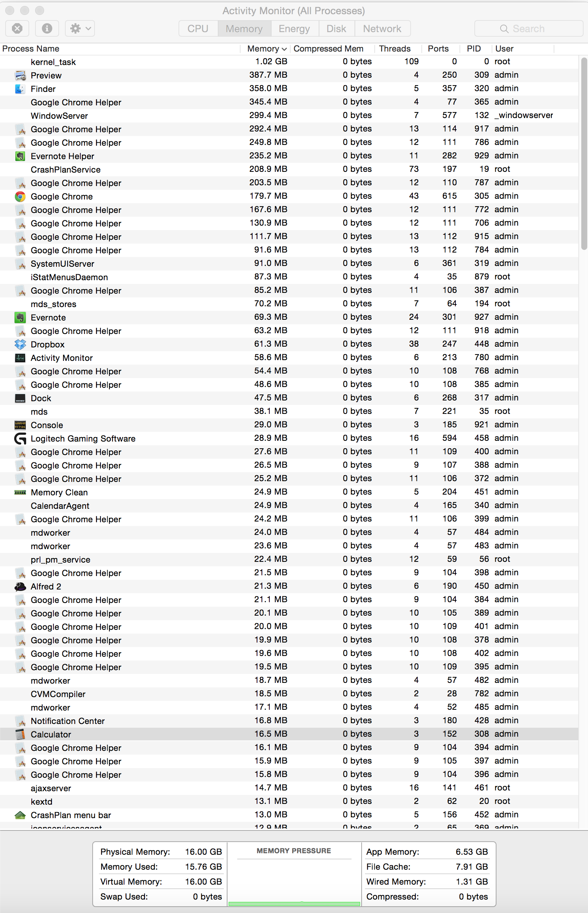Click the Google Chrome app icon
Image resolution: width=588 pixels, height=913 pixels.
click(20, 196)
